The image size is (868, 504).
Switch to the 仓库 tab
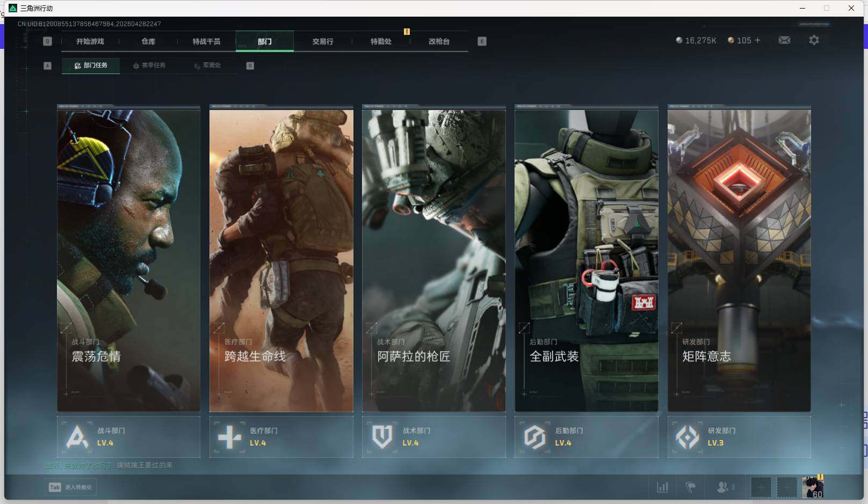coord(148,41)
